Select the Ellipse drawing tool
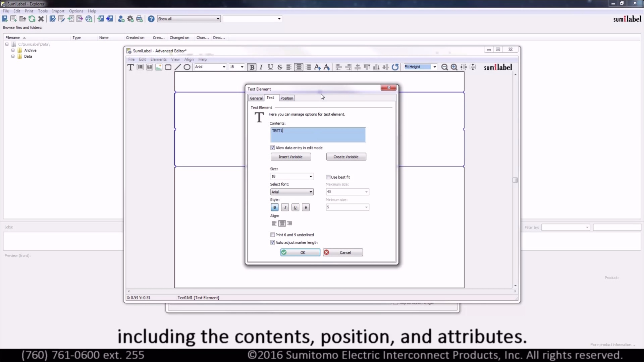The image size is (644, 362). [187, 67]
